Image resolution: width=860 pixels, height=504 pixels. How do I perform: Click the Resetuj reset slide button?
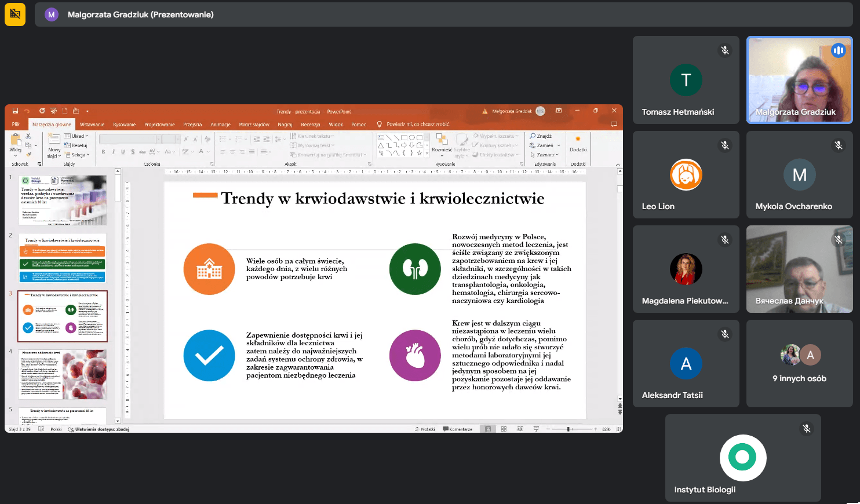pyautogui.click(x=75, y=145)
